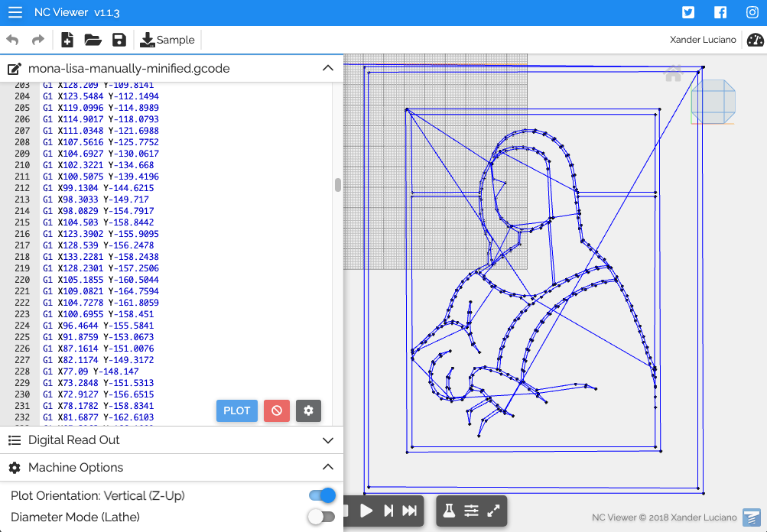Expand the Digital Read Out panel

[328, 440]
